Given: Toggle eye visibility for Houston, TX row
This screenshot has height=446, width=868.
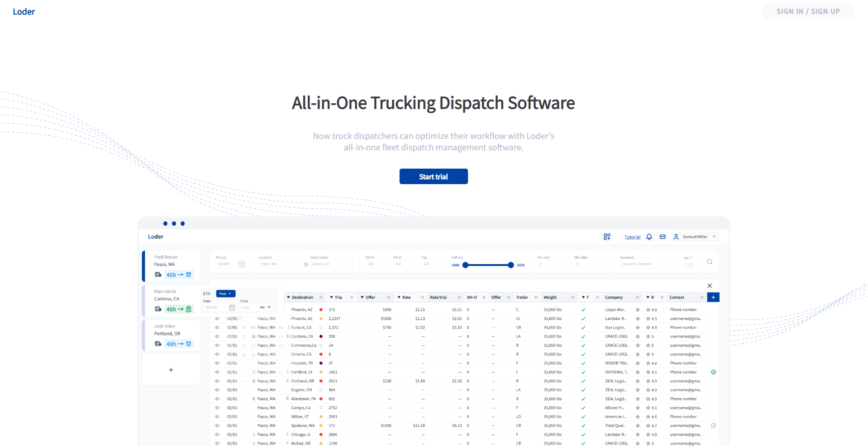Looking at the screenshot, I should [217, 363].
